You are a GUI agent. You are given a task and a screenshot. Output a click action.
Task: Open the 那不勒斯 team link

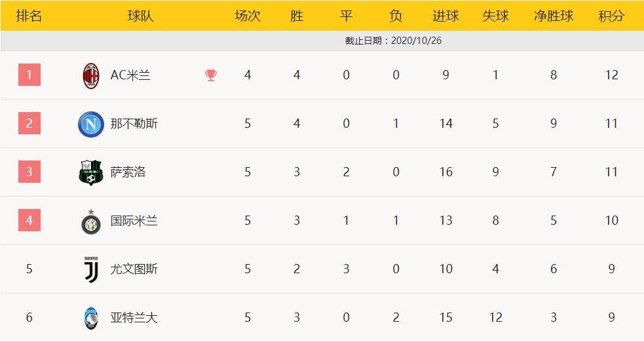coord(134,124)
